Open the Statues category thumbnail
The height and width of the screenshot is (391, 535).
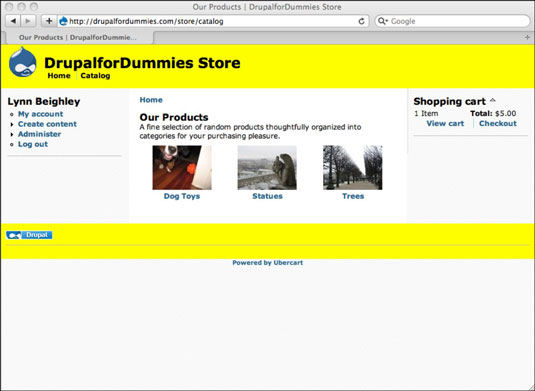[267, 168]
